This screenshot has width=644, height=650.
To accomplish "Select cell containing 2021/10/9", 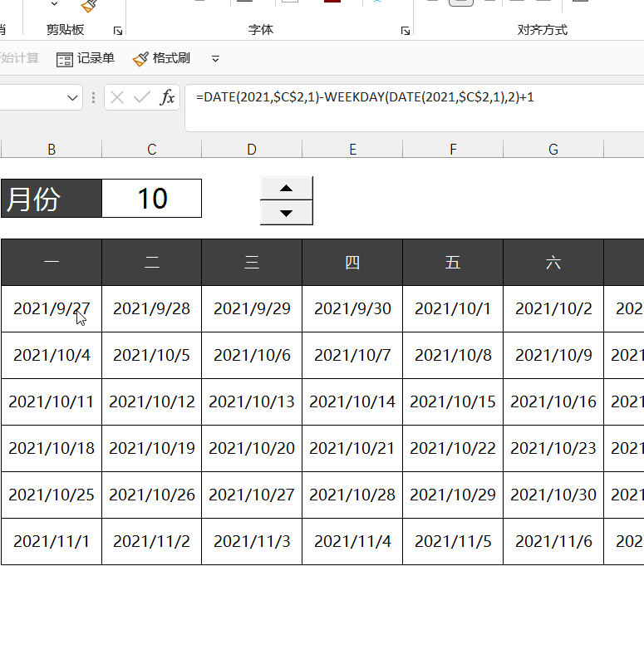I will (x=553, y=355).
